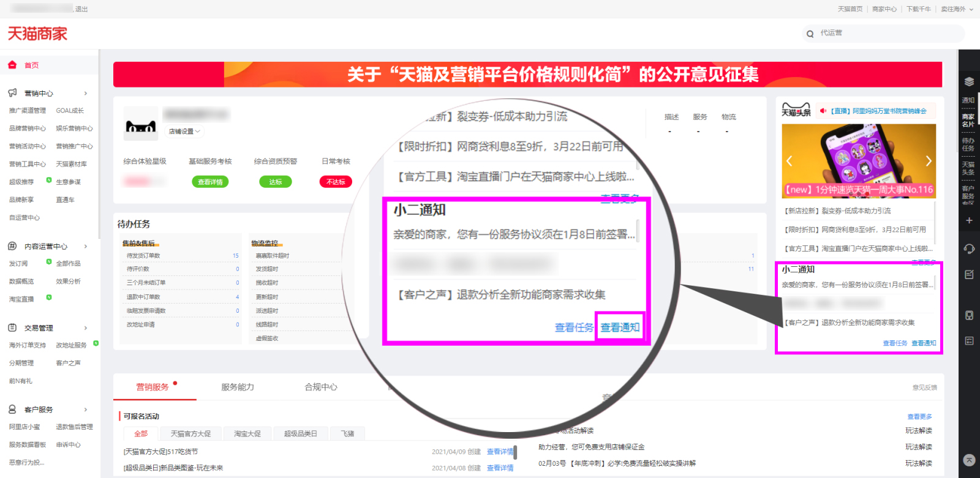Viewport: 980px width, 478px height.
Task: Open the 天猫首页 link in the top bar
Action: [x=850, y=9]
